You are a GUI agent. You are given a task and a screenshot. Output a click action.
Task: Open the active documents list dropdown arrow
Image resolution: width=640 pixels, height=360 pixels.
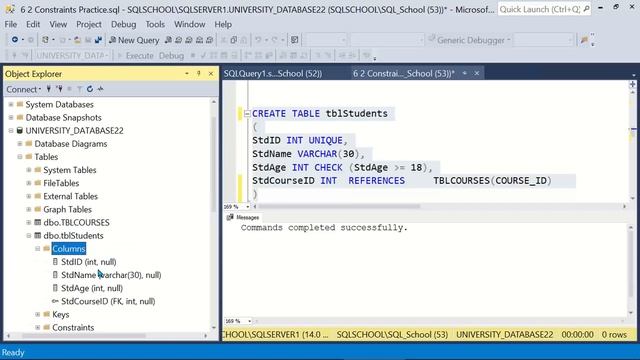[x=633, y=75]
